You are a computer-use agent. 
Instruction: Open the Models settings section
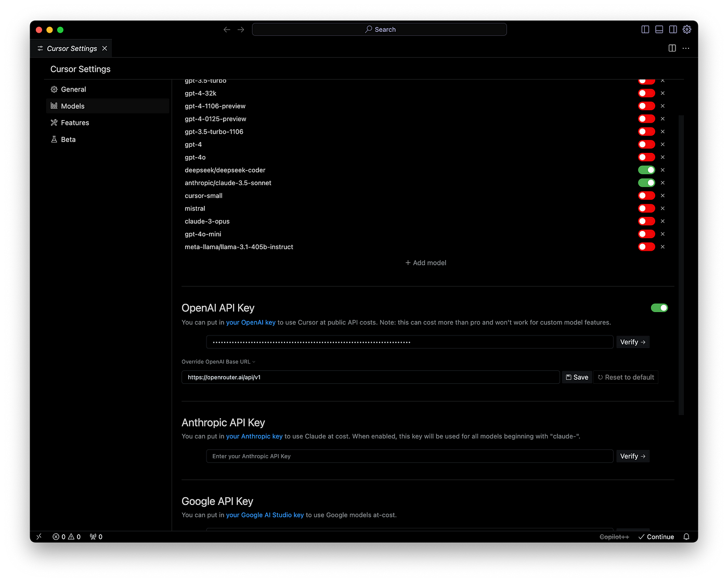tap(108, 106)
